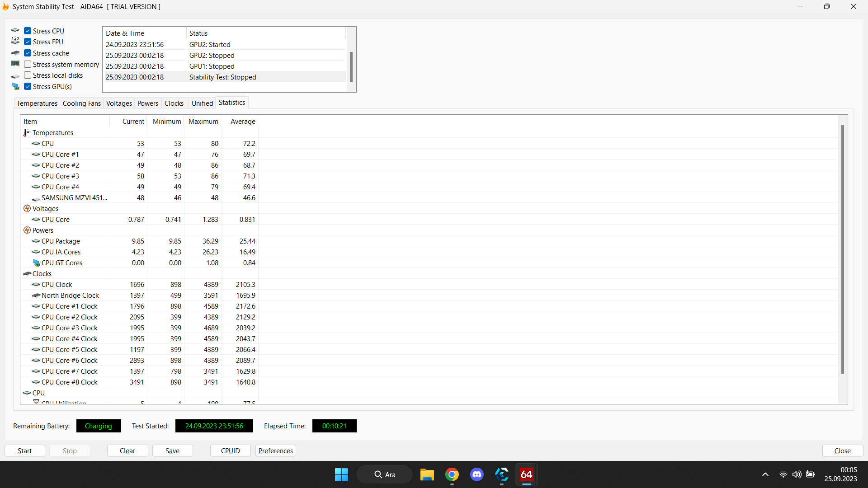Click the statistics list vertical scrollbar
Screen dimensions: 868x488
tap(842, 249)
